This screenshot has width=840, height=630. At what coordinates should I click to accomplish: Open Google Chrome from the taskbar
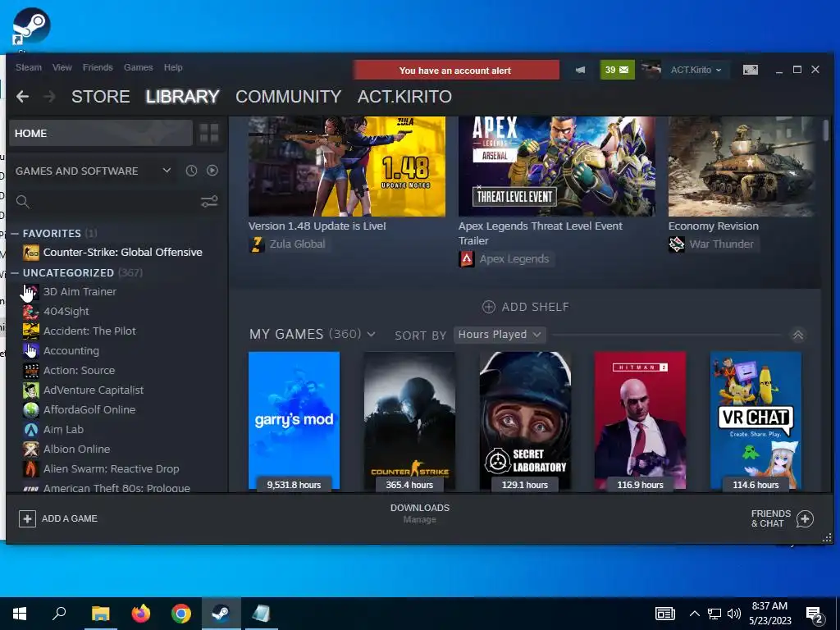point(181,614)
